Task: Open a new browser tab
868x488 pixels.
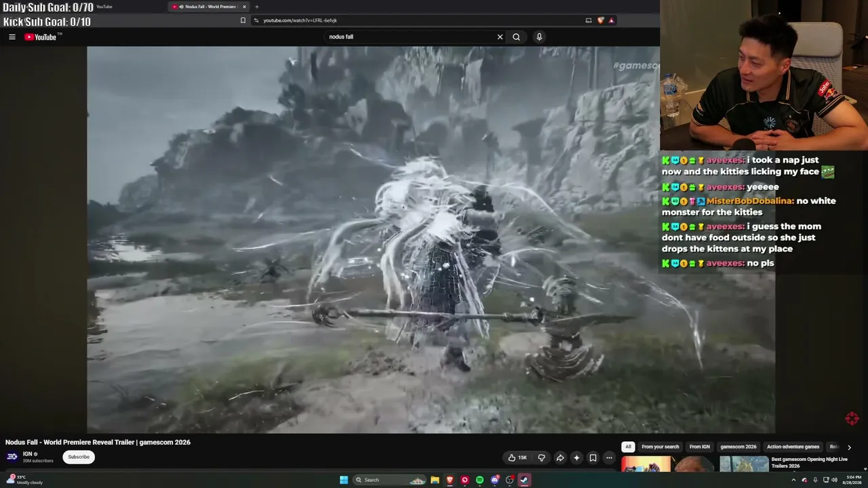Action: tap(256, 7)
